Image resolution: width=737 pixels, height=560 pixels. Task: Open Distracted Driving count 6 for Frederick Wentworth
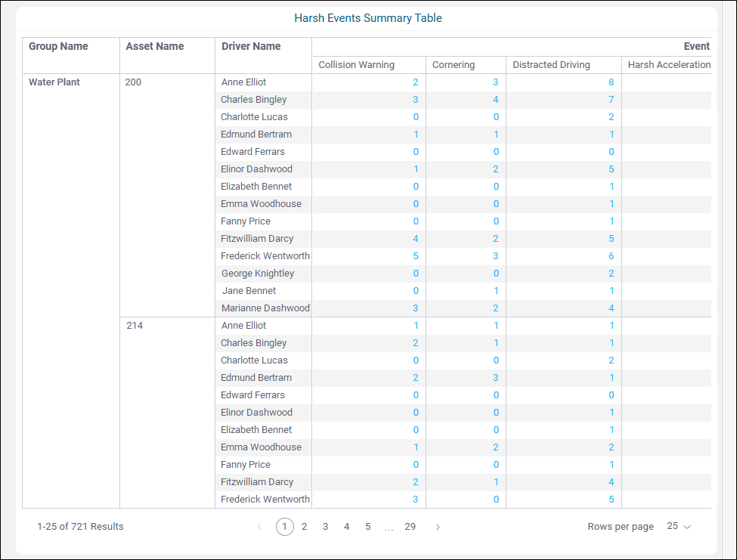coord(611,256)
